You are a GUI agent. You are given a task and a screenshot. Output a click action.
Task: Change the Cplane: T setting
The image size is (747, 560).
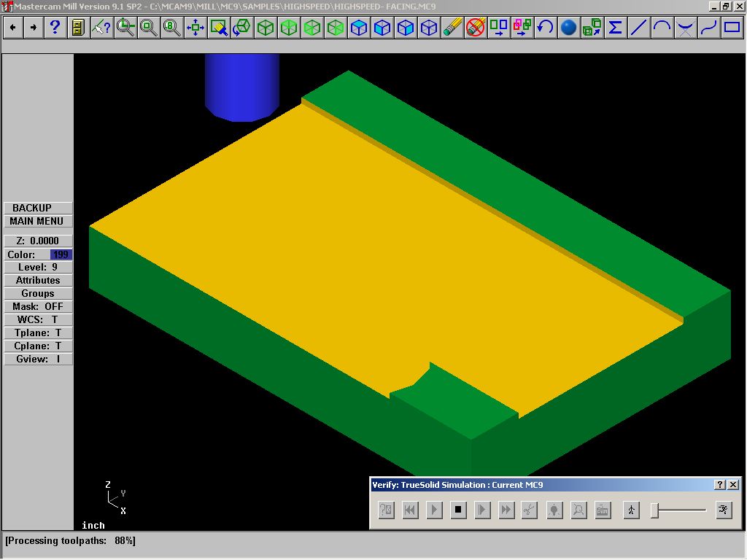pyautogui.click(x=38, y=346)
